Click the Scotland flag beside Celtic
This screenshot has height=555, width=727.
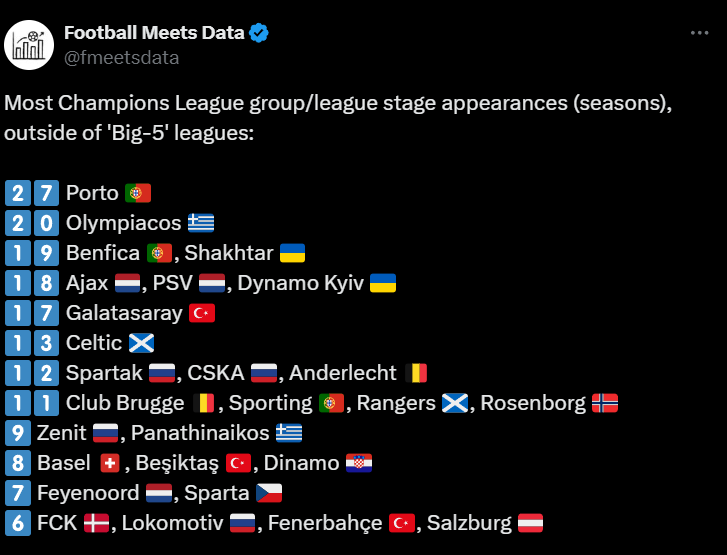click(141, 343)
